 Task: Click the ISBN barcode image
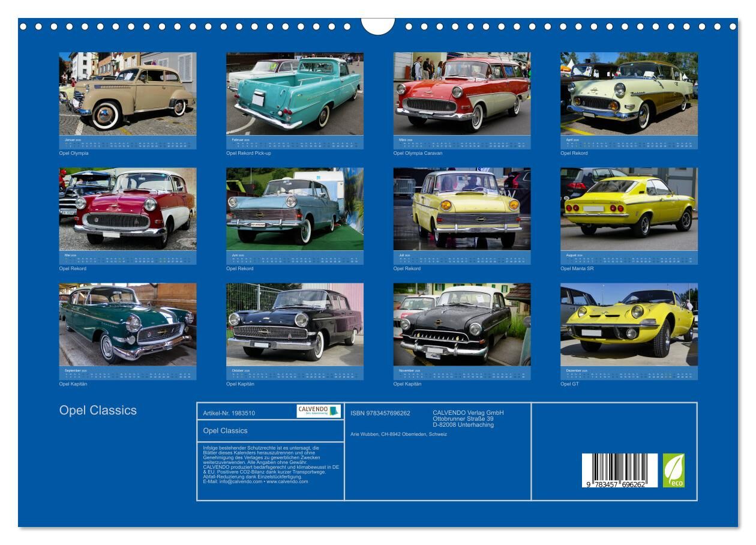(x=620, y=470)
